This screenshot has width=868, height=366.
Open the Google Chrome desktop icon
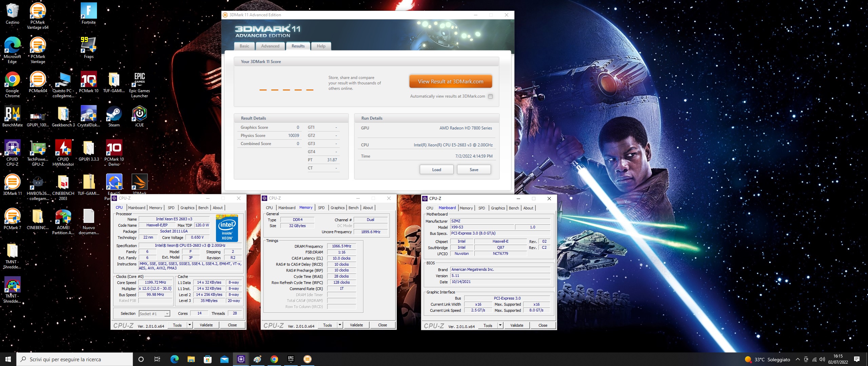12,84
